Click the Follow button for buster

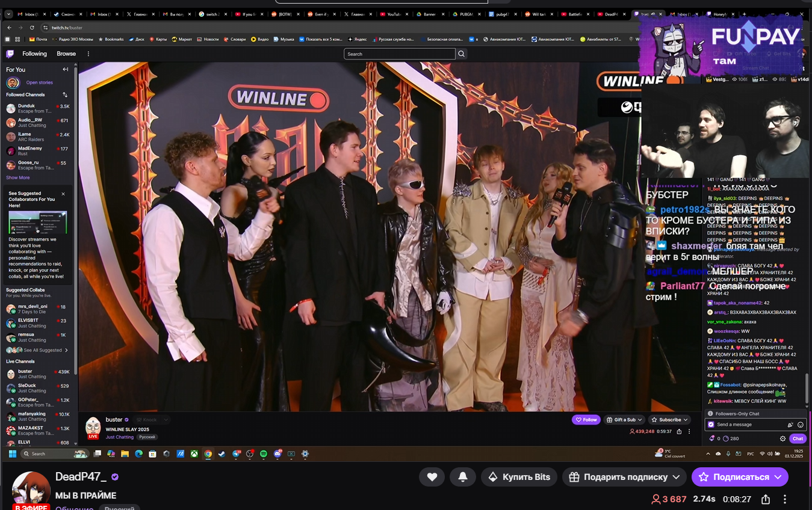tap(586, 420)
